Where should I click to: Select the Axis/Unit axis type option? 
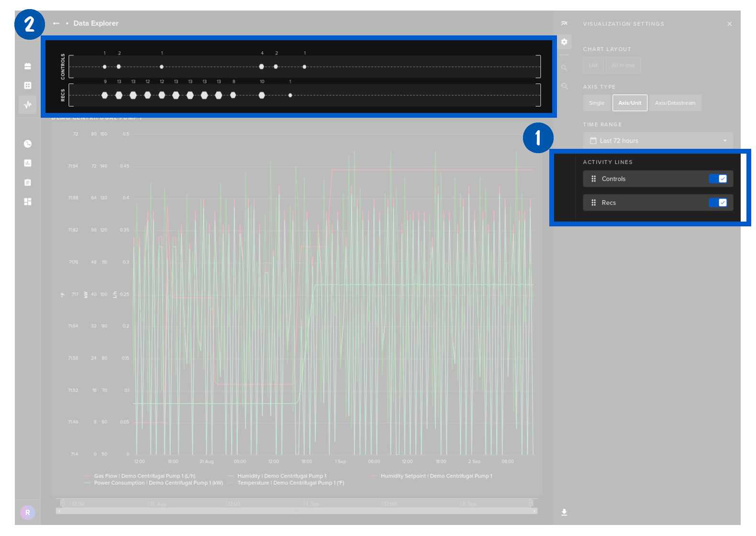pos(630,103)
